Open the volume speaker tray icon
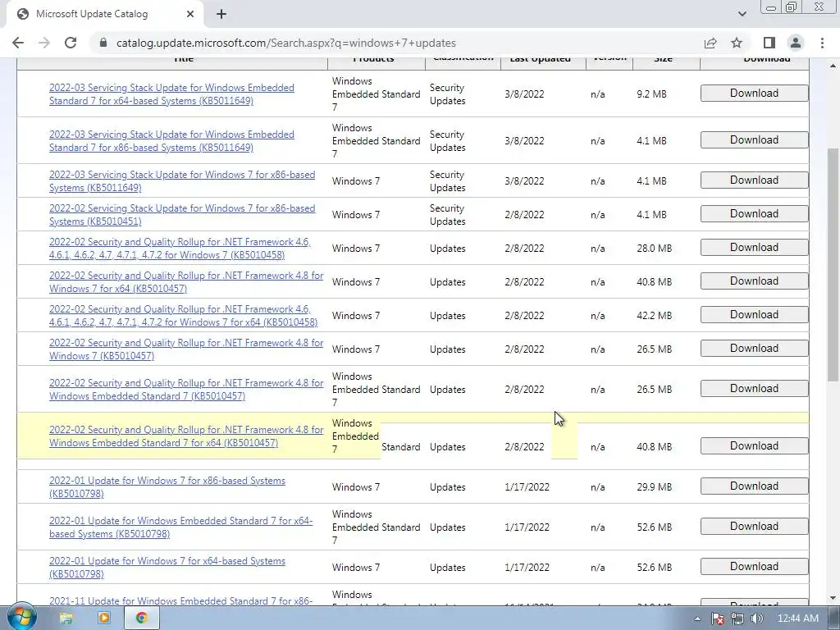The width and height of the screenshot is (840, 630). point(756,619)
